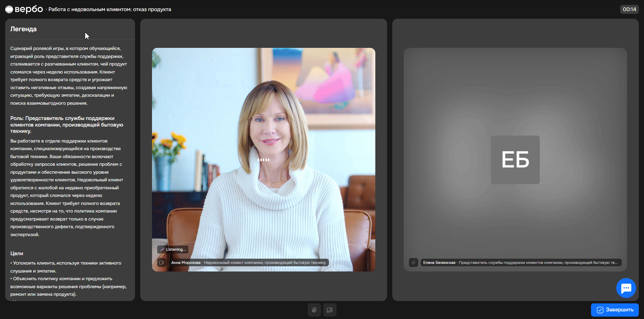Image resolution: width=644 pixels, height=319 pixels.
Task: Click the audio level dots indicator on video
Action: coord(263,160)
